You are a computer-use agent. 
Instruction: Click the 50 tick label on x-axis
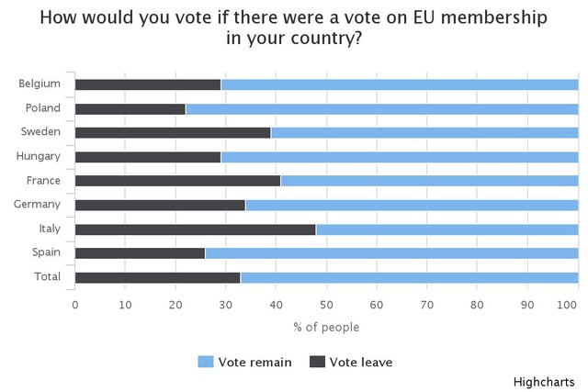[x=326, y=305]
